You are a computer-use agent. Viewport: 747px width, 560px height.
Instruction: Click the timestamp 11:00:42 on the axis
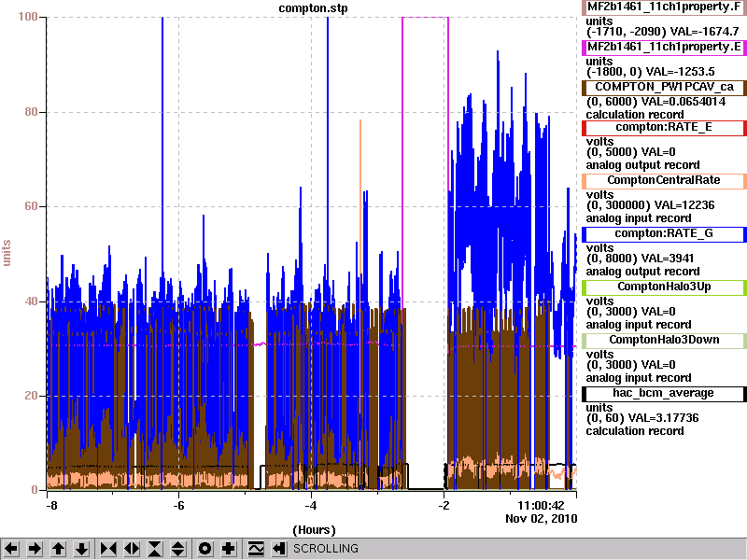(x=541, y=505)
